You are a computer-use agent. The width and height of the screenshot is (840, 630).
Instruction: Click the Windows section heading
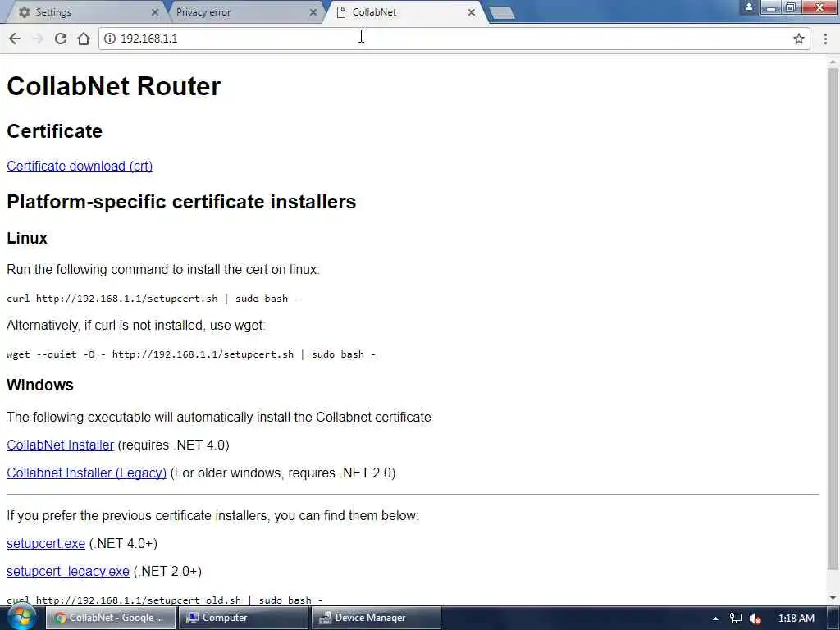[x=39, y=385]
